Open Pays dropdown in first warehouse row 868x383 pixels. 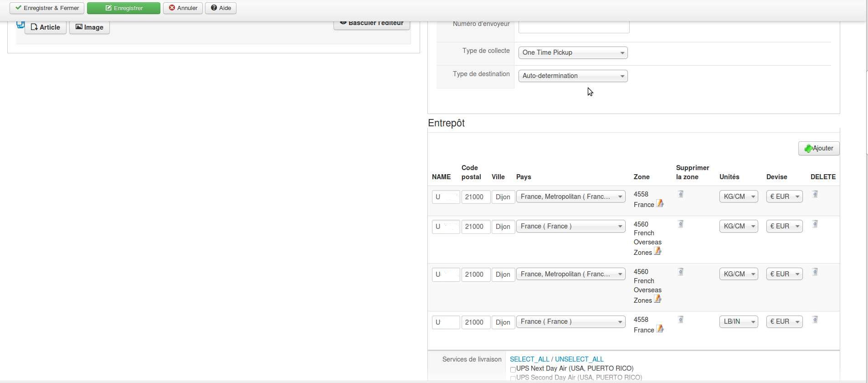coord(570,197)
